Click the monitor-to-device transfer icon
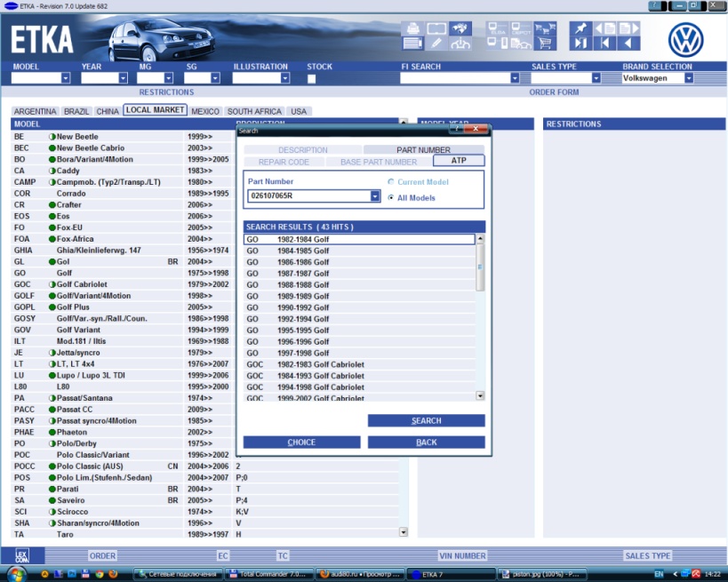This screenshot has width=728, height=582. click(x=497, y=44)
